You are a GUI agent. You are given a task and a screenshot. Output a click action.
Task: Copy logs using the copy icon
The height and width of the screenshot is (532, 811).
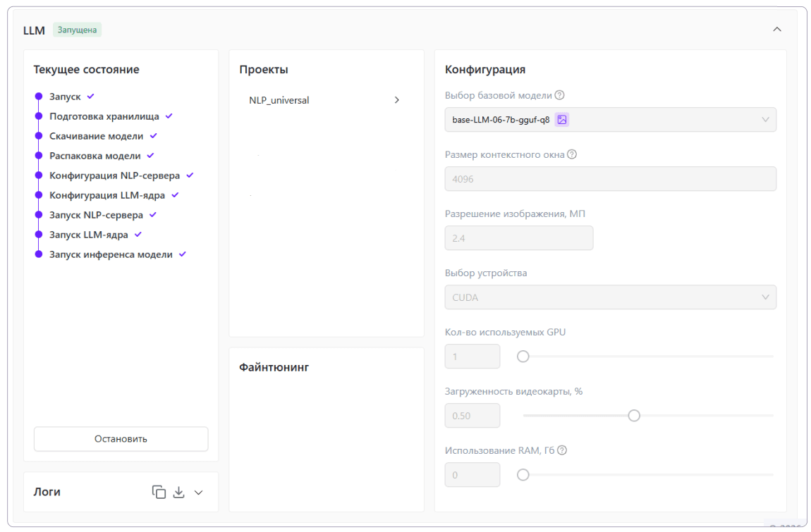point(159,493)
